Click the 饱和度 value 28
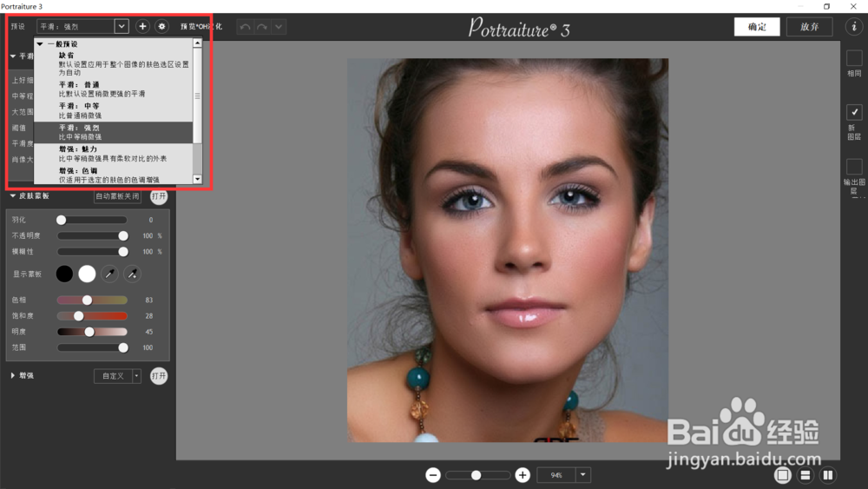868x489 pixels. pos(149,315)
